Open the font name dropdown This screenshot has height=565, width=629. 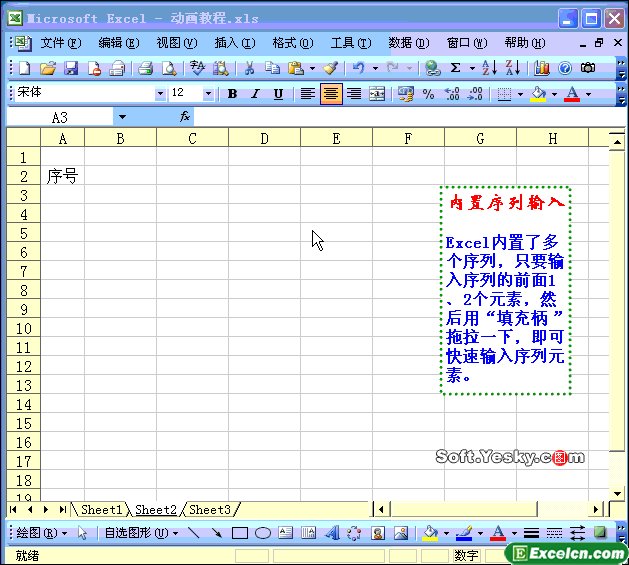point(160,93)
